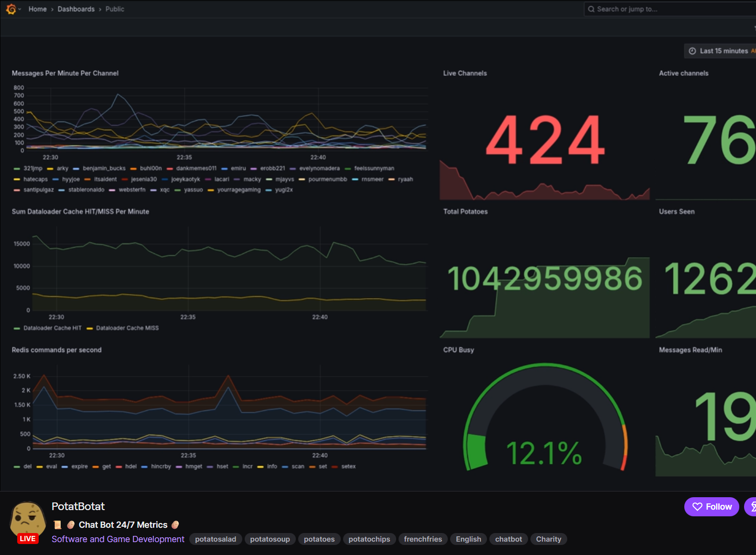
Task: Open the CPU Busy panel title menu
Action: 459,350
